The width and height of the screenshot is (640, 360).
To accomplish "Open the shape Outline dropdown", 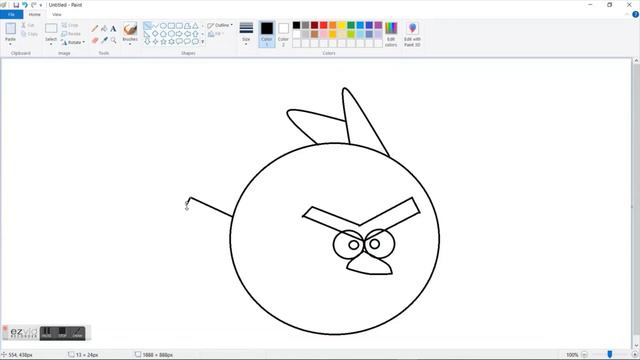I will pyautogui.click(x=220, y=25).
